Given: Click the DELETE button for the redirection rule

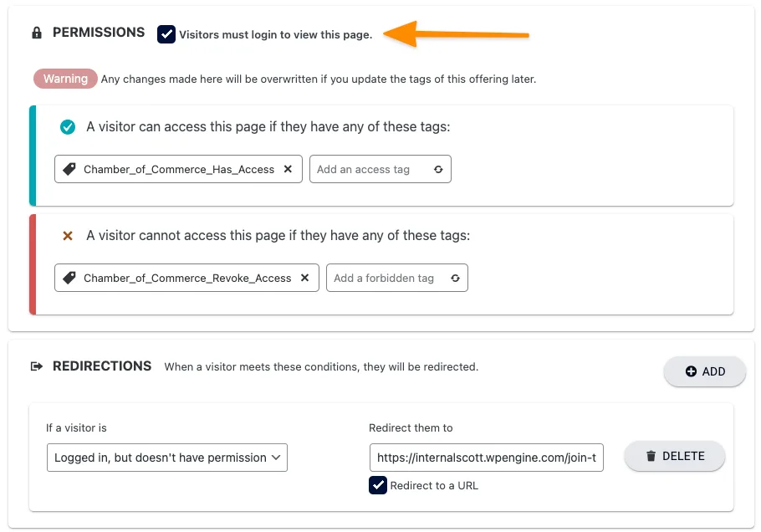Looking at the screenshot, I should (x=674, y=456).
